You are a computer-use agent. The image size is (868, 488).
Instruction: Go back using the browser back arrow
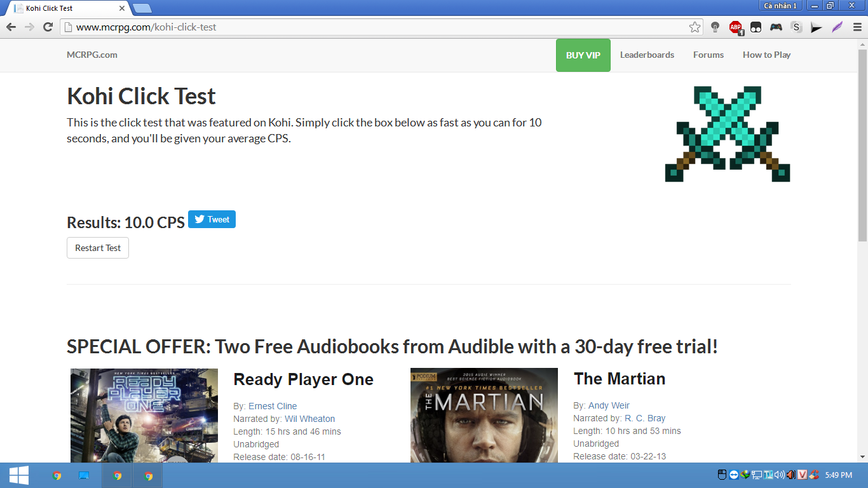point(10,27)
